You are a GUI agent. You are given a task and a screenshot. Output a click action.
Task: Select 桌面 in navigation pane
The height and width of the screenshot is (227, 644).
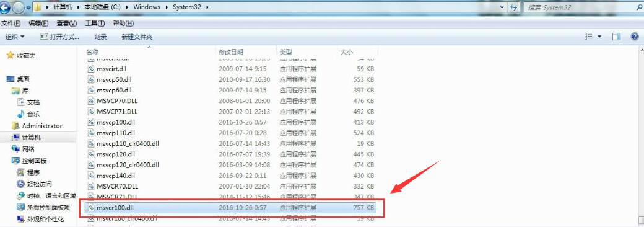pyautogui.click(x=23, y=79)
